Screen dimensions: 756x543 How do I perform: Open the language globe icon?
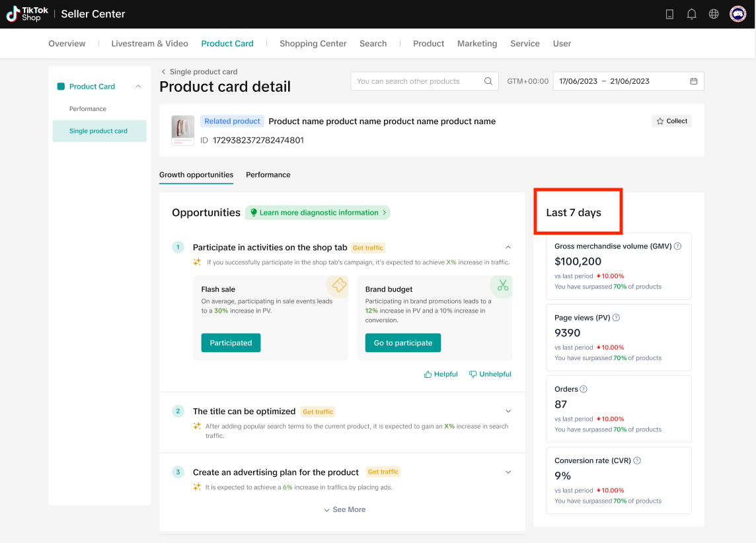coord(714,14)
